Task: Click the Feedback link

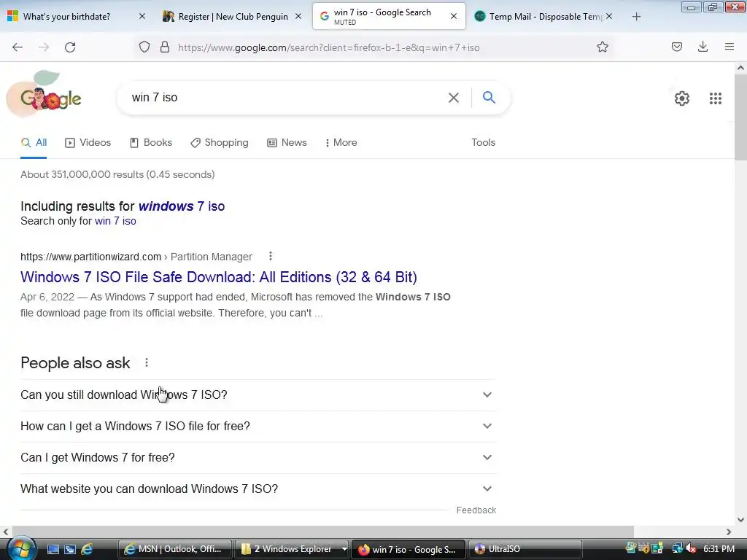Action: [x=476, y=510]
